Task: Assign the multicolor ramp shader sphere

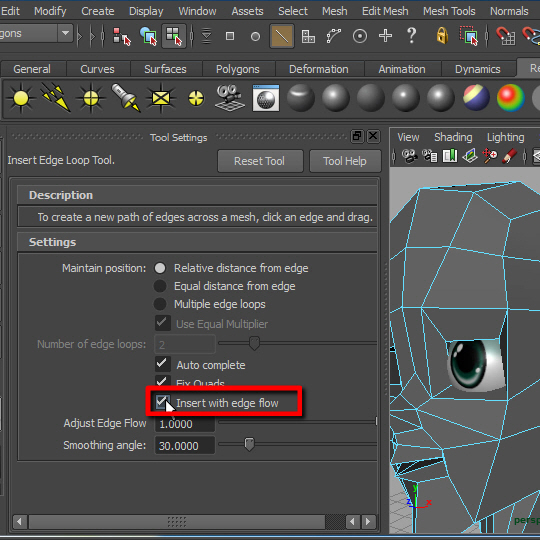Action: [510, 98]
